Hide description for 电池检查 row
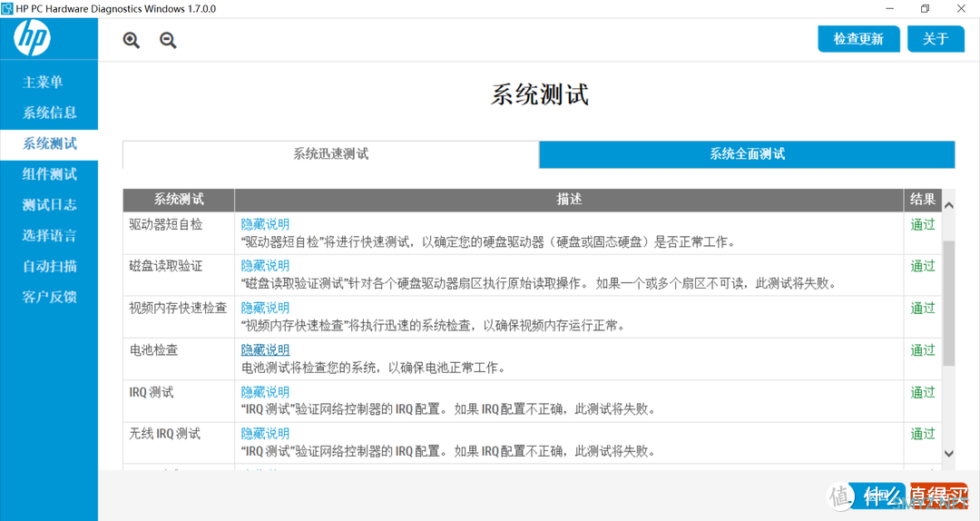This screenshot has height=521, width=980. [265, 349]
